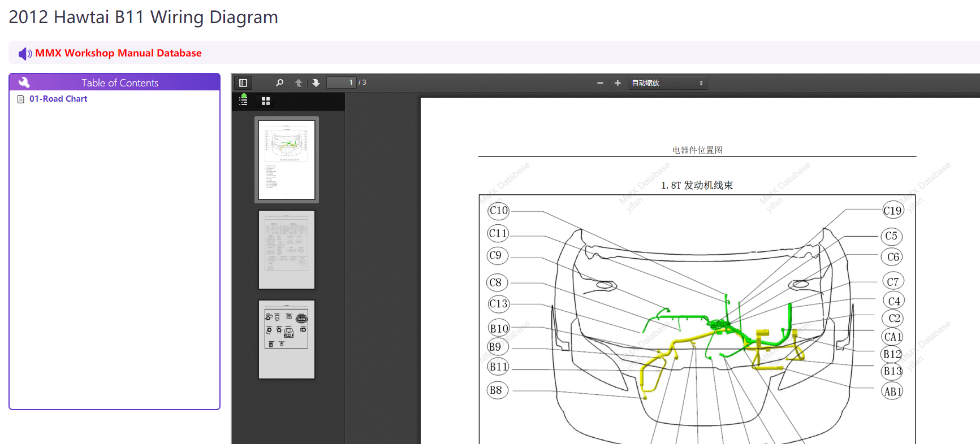
Task: Click the B13 connector label
Action: tap(892, 371)
